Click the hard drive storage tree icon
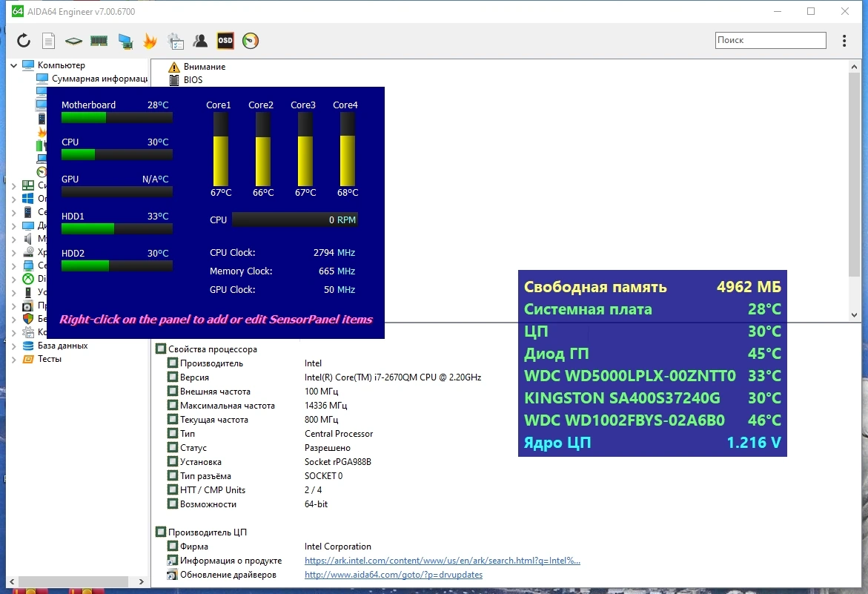The width and height of the screenshot is (868, 594). point(28,252)
